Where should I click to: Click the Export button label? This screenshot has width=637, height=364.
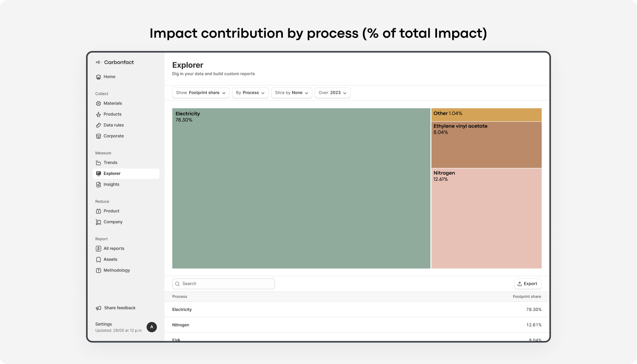coord(530,284)
